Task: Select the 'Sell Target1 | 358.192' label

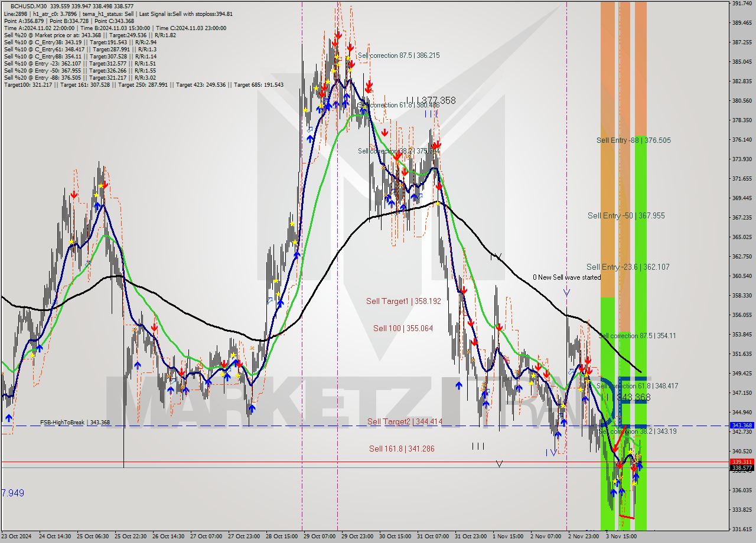Action: pos(403,301)
